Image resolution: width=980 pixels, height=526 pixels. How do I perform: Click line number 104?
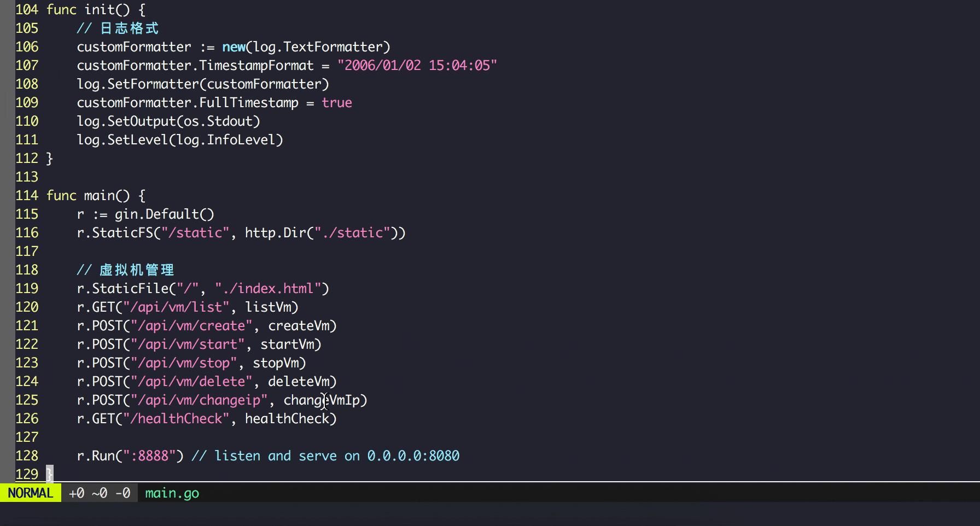[x=26, y=9]
